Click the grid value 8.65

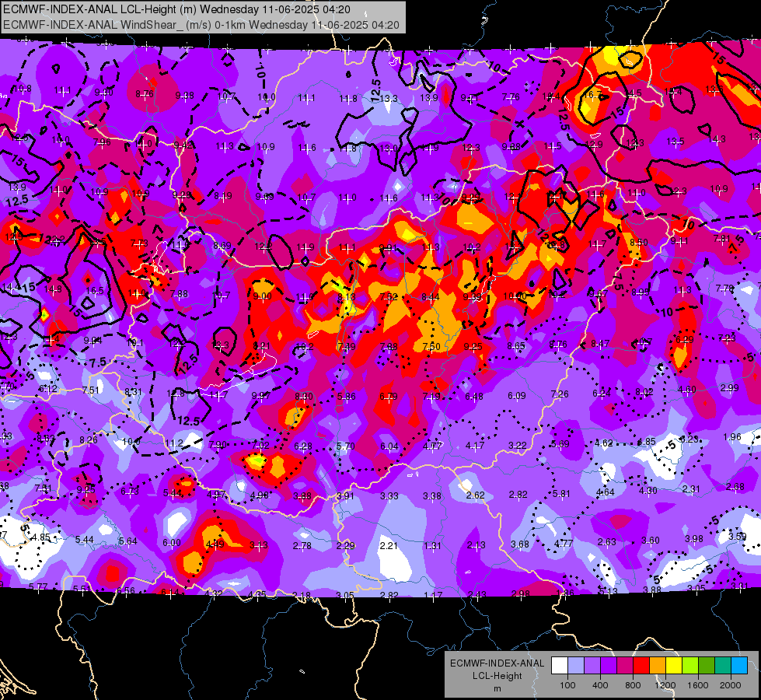[516, 346]
